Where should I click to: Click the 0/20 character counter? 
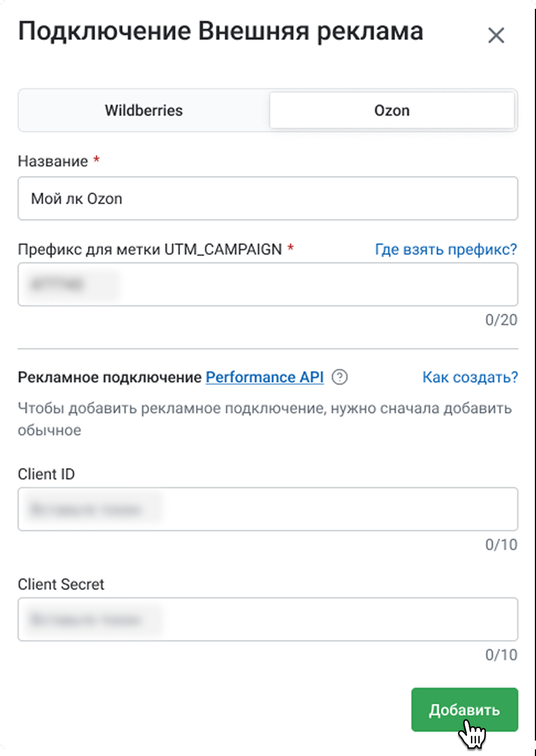tap(501, 320)
